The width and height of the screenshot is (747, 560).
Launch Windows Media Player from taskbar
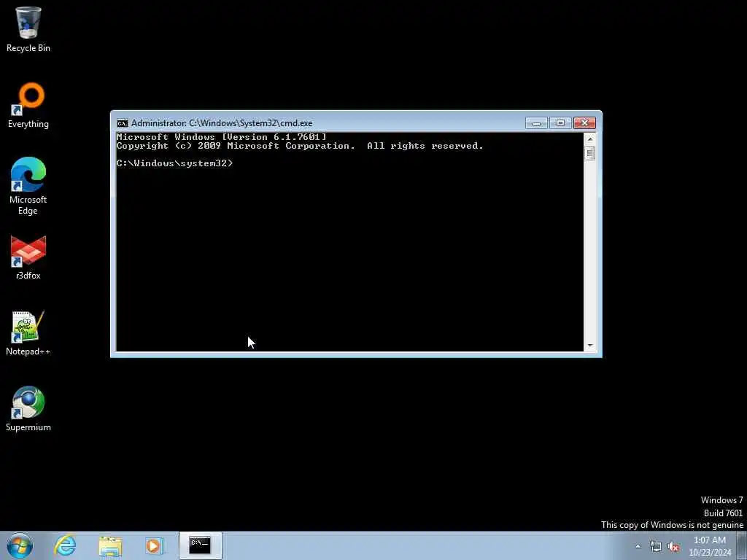click(154, 545)
